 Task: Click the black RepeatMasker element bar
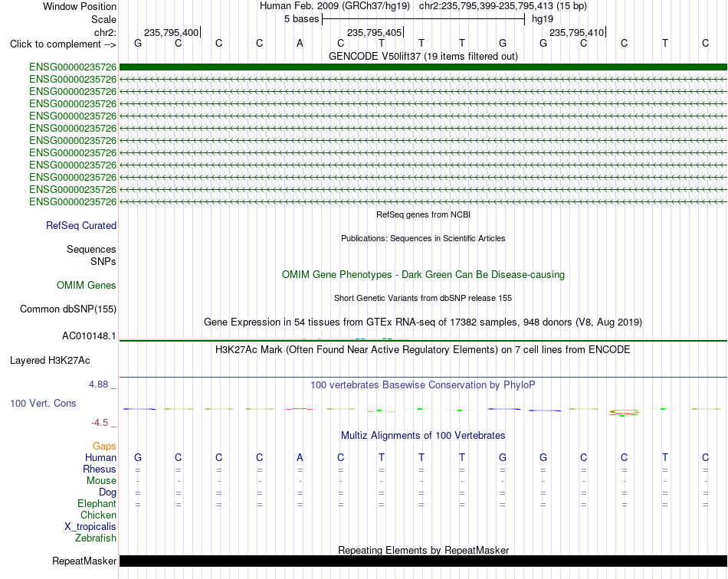point(423,561)
